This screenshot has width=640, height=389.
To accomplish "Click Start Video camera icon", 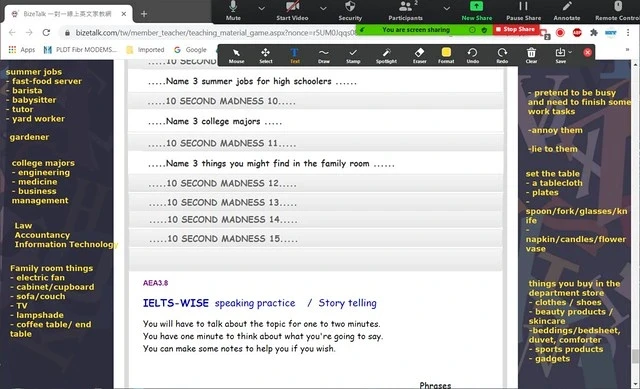I will click(x=292, y=11).
